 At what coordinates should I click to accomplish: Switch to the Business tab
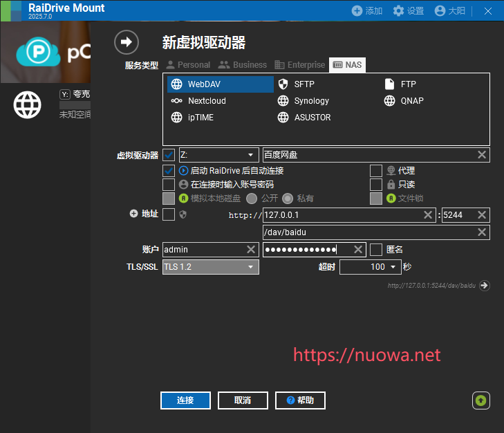pos(243,65)
